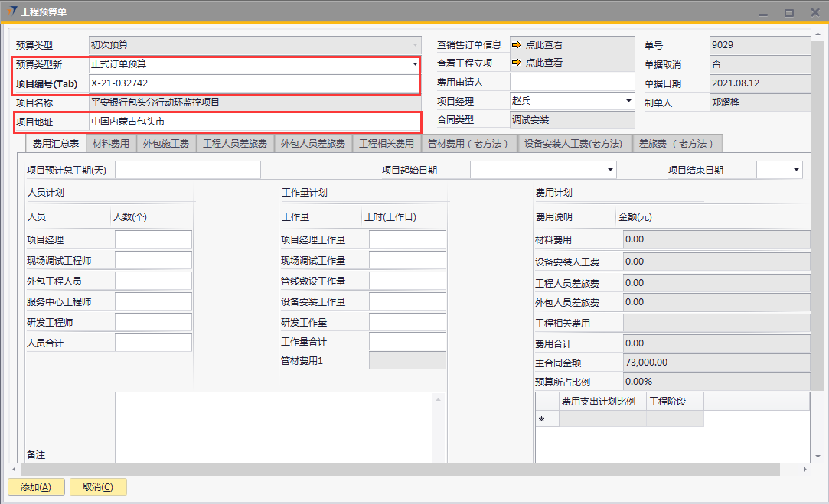The width and height of the screenshot is (829, 504).
Task: Maximize the 工程预算单 window
Action: point(788,12)
